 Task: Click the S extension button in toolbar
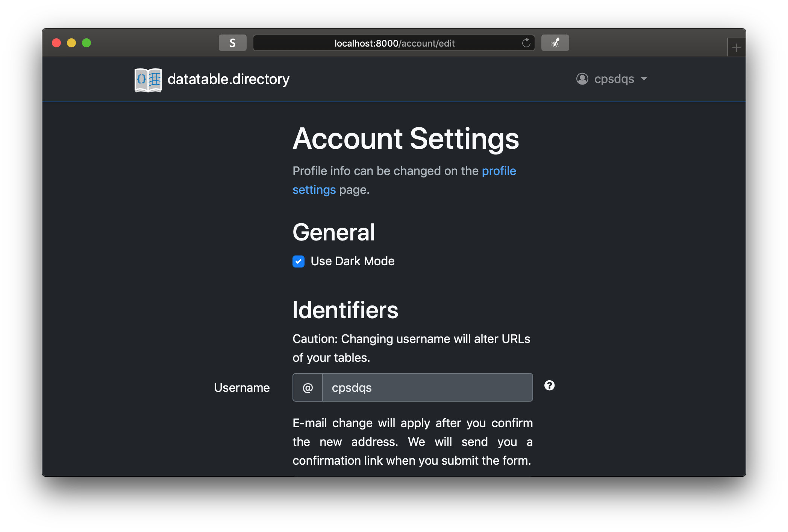click(232, 43)
